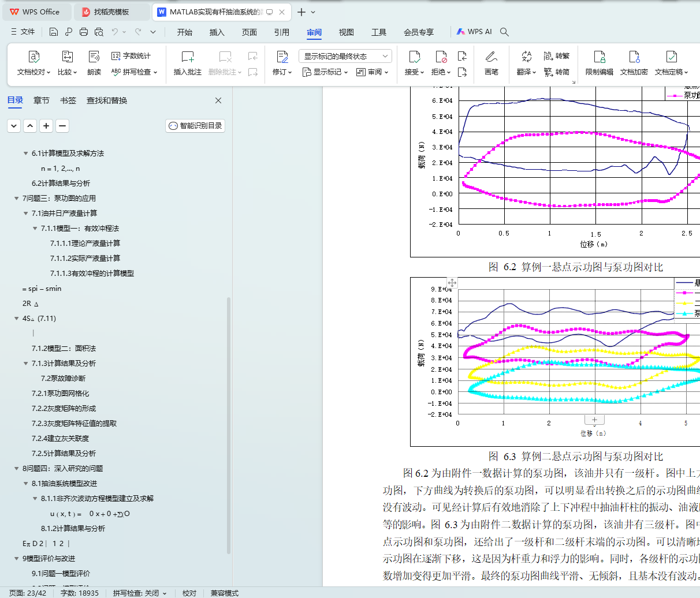Open the 文件 menu
The width and height of the screenshot is (700, 598).
(23, 32)
